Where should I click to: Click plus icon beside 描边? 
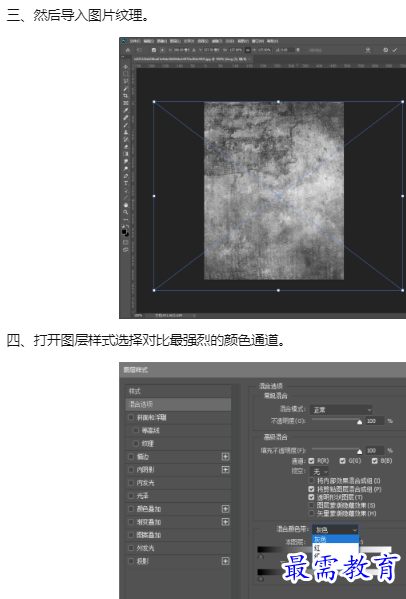pos(225,457)
